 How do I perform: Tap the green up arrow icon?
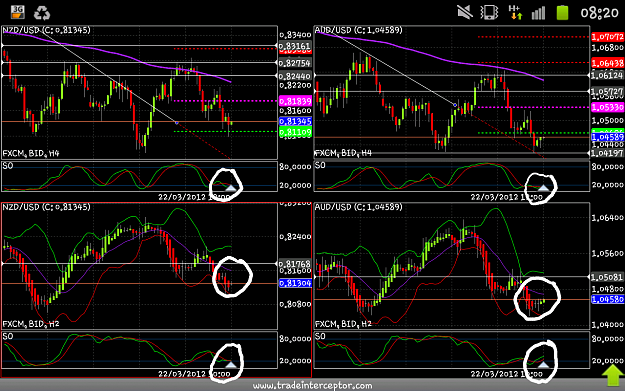614,375
